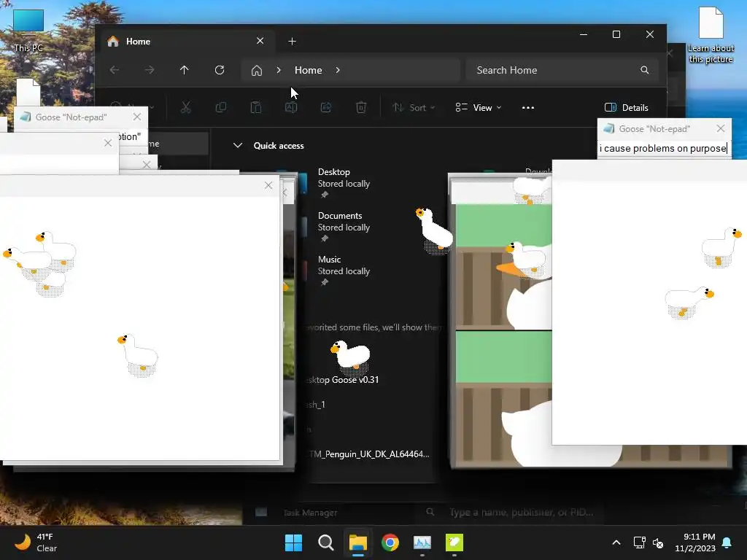
Task: Click the Copy toolbar icon
Action: click(220, 108)
